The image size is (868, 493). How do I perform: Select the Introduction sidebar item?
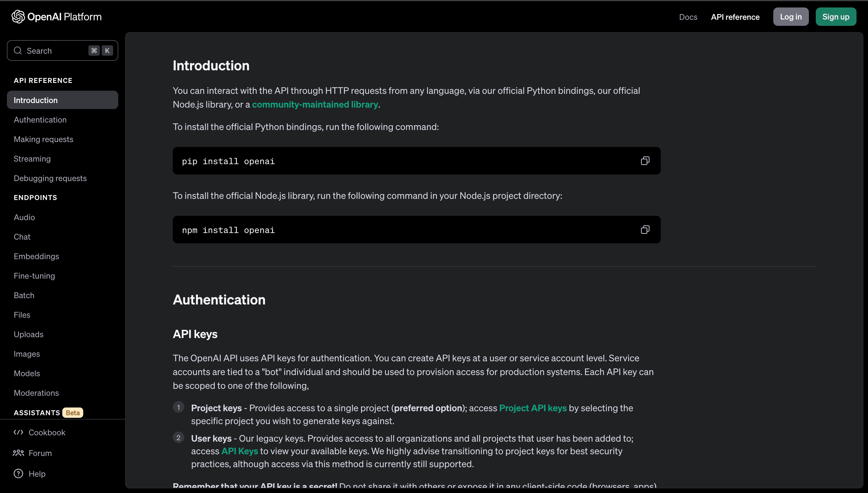pos(62,100)
